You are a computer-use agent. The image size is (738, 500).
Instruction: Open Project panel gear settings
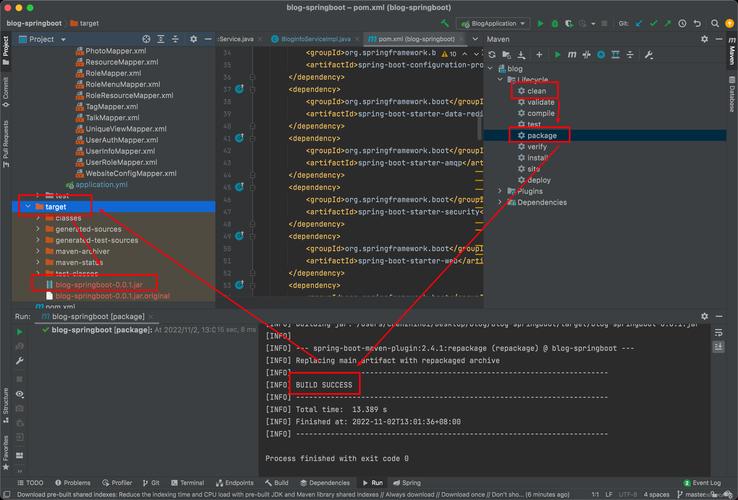click(x=193, y=39)
